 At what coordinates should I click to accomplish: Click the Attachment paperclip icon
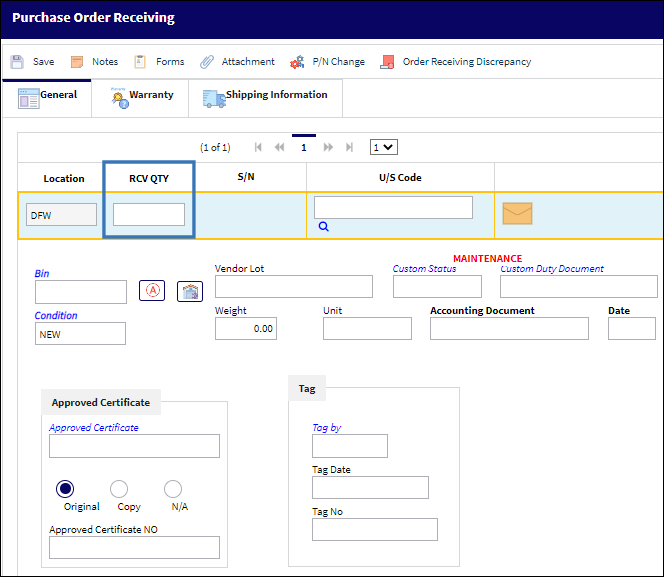tap(207, 62)
